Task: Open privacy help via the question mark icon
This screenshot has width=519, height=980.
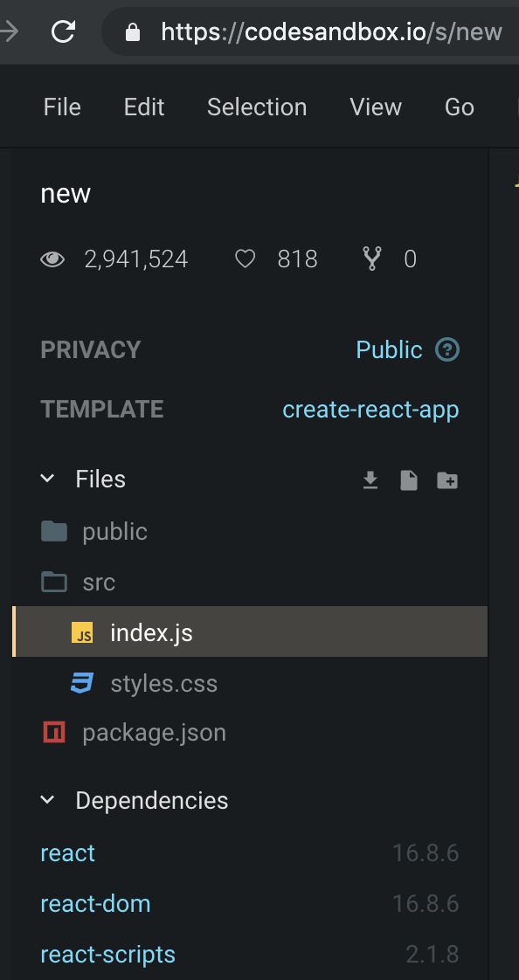Action: (x=446, y=349)
